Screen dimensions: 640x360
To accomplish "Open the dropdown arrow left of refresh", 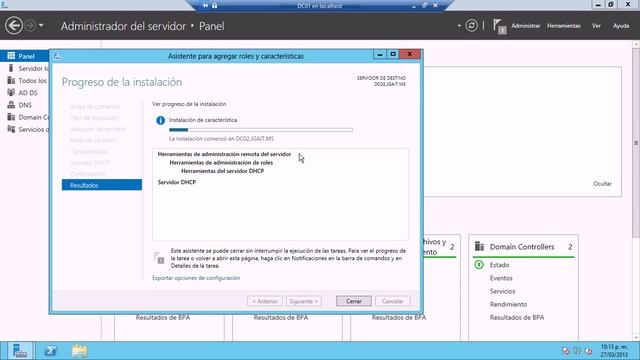I will [459, 26].
